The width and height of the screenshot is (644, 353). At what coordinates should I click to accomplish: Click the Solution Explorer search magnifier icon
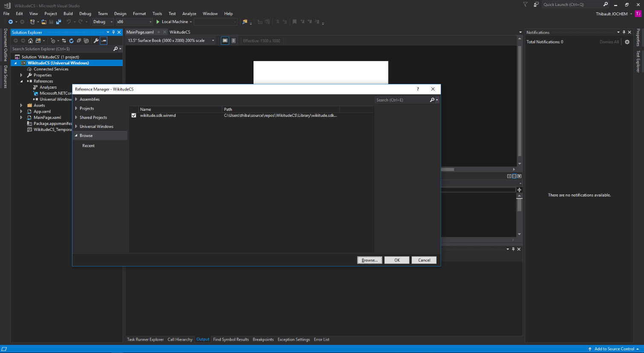[x=115, y=49]
